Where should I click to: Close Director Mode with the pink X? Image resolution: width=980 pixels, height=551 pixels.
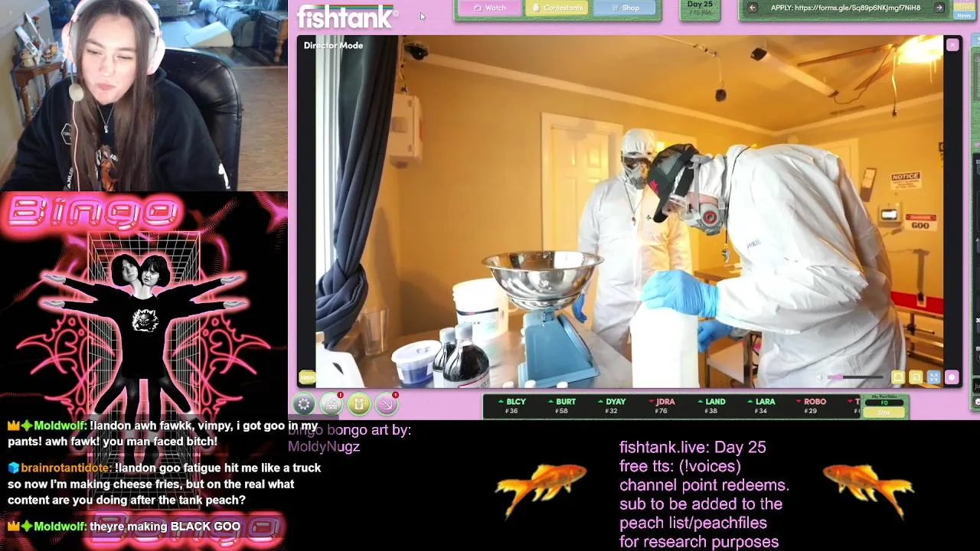(952, 45)
